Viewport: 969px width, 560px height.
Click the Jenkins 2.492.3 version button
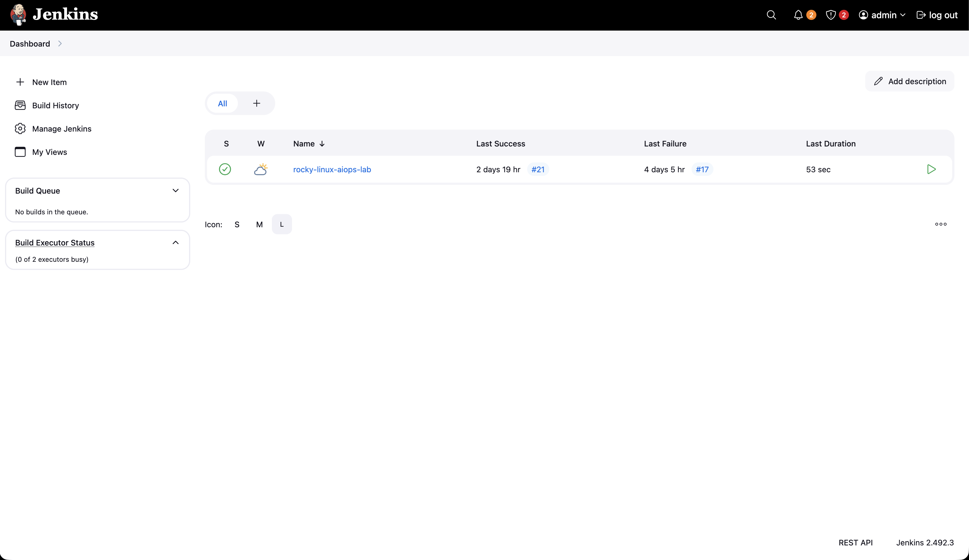pos(925,542)
